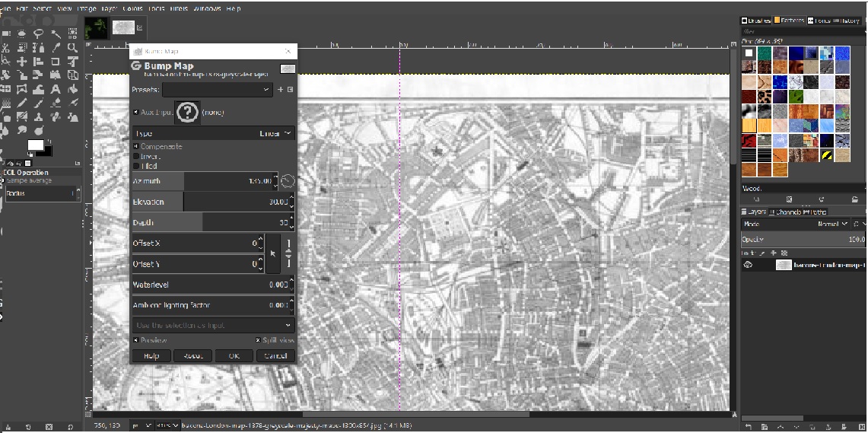Viewport: 868px width, 433px height.
Task: Click the offset pick-coordinates arrow button
Action: [273, 253]
